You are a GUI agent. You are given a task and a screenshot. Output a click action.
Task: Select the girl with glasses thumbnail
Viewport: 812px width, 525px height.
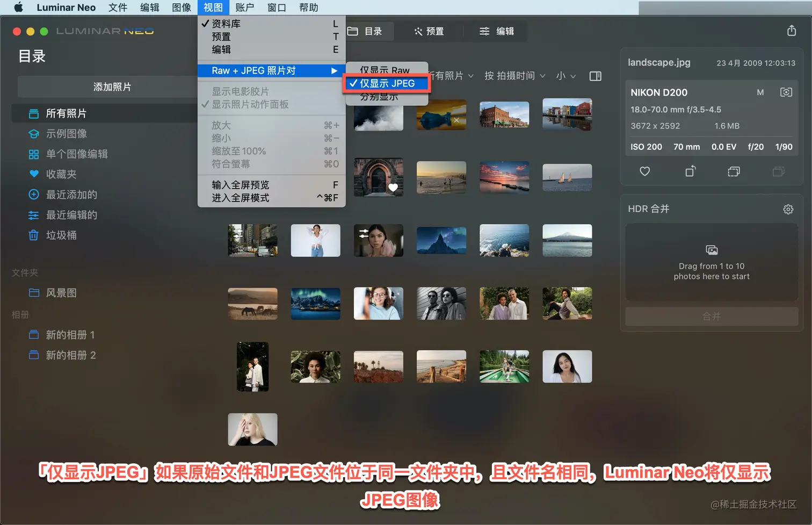click(x=379, y=304)
